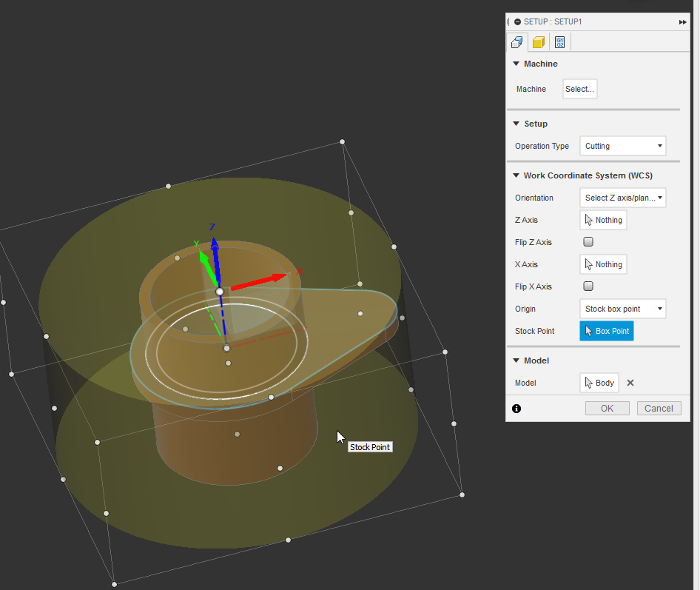Enable Flip X Axis

[x=588, y=286]
